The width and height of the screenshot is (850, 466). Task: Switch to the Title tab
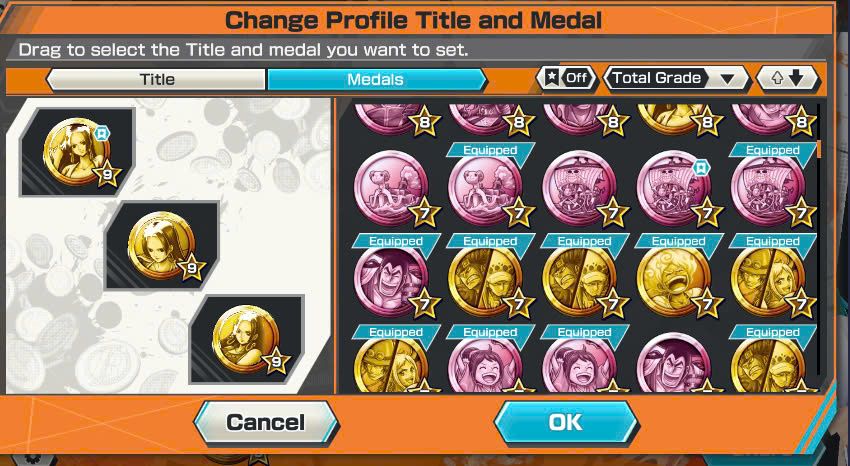[156, 79]
